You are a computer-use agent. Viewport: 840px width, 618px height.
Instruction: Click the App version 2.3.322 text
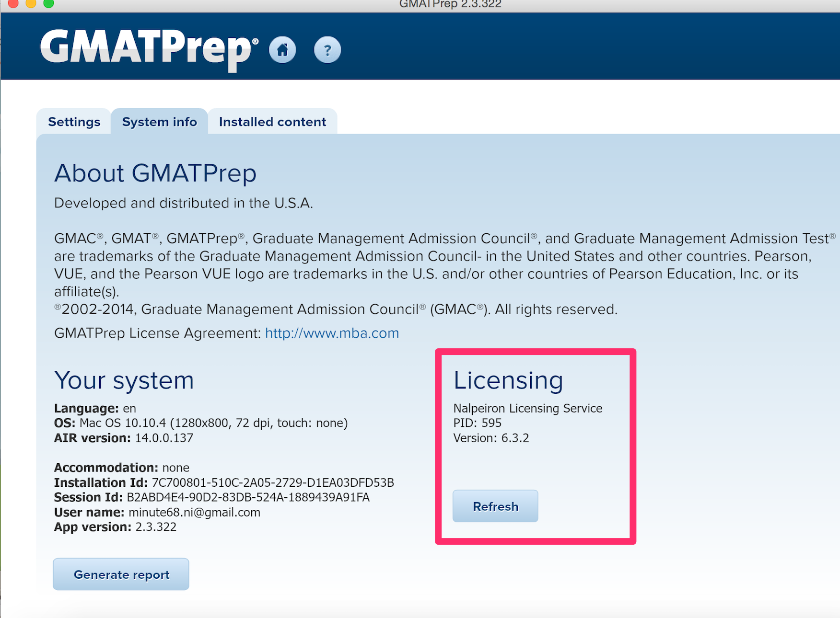[156, 527]
